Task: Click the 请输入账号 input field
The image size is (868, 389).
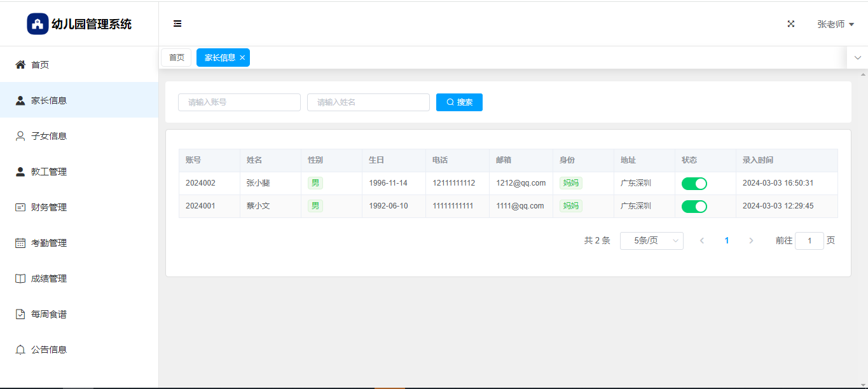Action: 239,102
